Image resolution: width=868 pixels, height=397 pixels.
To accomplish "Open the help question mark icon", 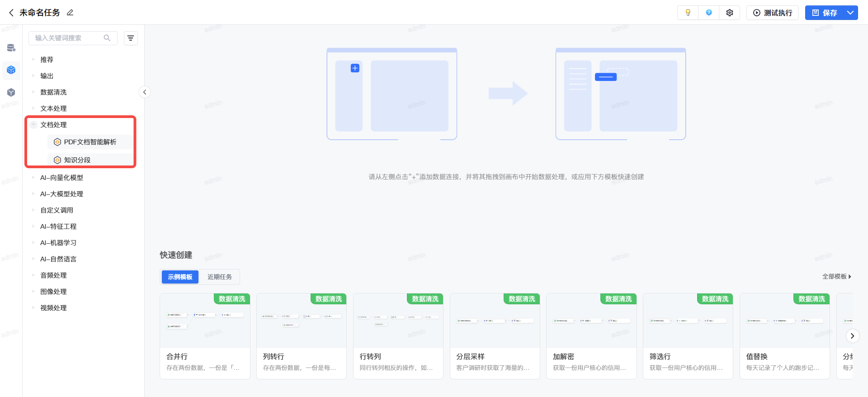I will click(x=709, y=13).
